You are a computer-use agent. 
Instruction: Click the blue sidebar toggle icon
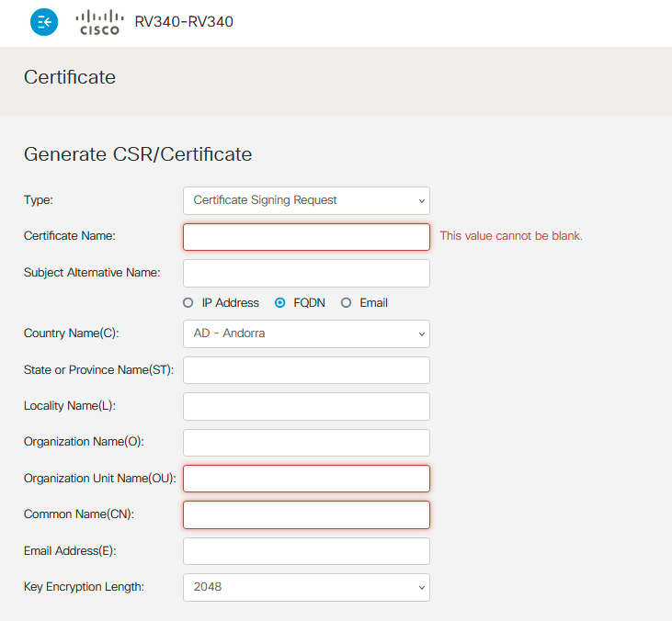[x=44, y=23]
